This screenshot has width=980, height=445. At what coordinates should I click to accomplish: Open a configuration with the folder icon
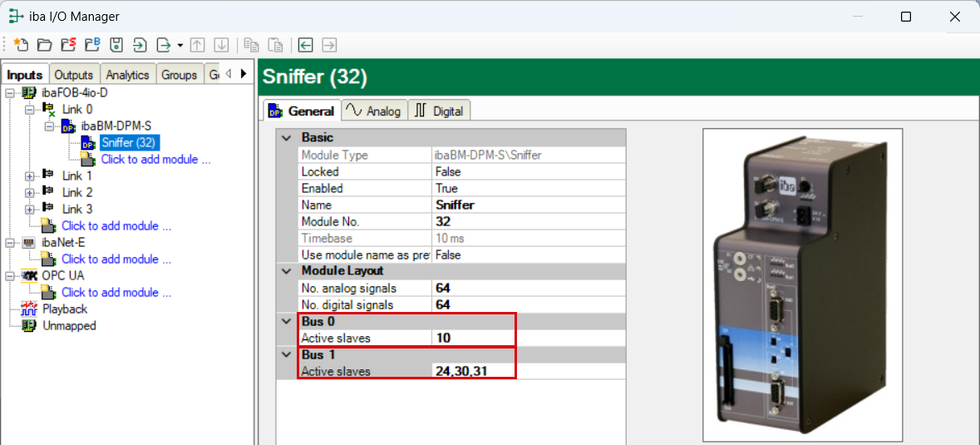click(44, 44)
